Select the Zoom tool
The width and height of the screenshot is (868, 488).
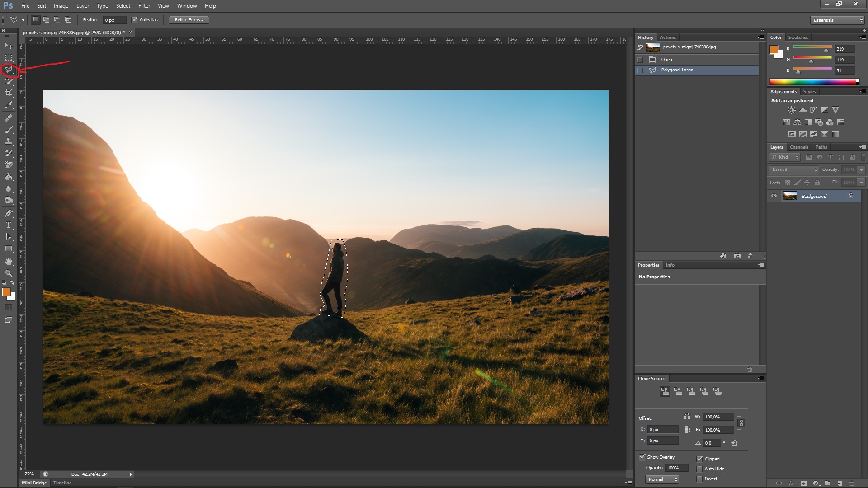8,273
